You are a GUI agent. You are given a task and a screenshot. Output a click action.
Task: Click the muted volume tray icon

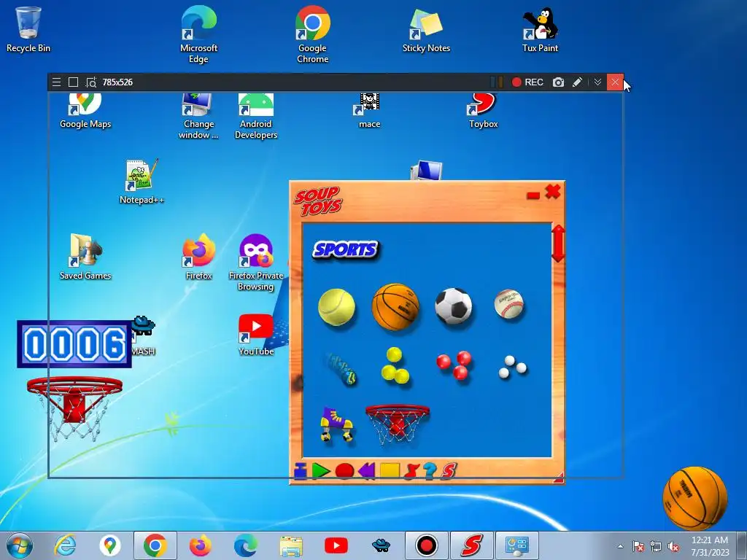point(673,547)
